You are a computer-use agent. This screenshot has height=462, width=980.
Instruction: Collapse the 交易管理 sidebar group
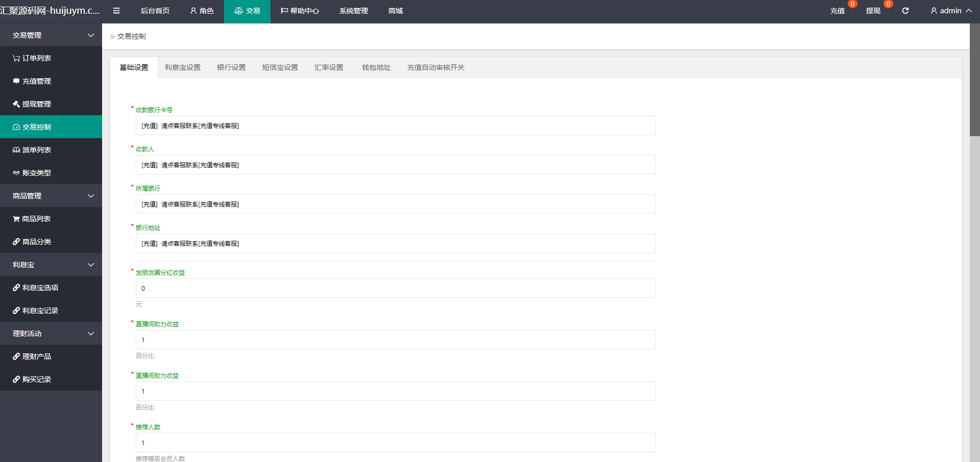51,35
